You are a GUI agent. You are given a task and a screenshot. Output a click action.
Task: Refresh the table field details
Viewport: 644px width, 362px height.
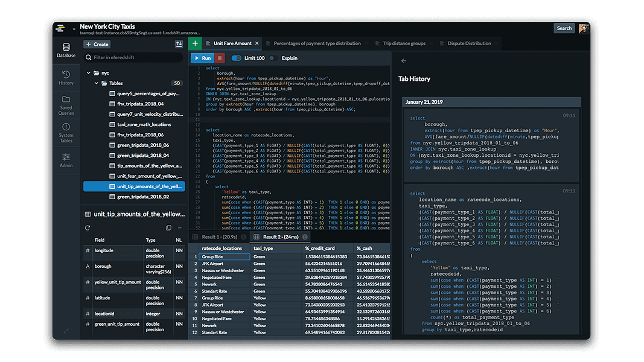[x=88, y=228]
